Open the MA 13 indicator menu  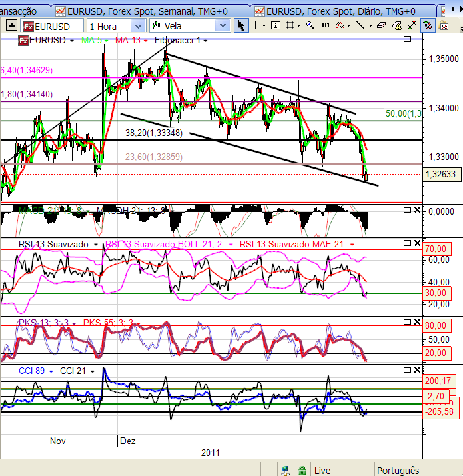[x=146, y=41]
